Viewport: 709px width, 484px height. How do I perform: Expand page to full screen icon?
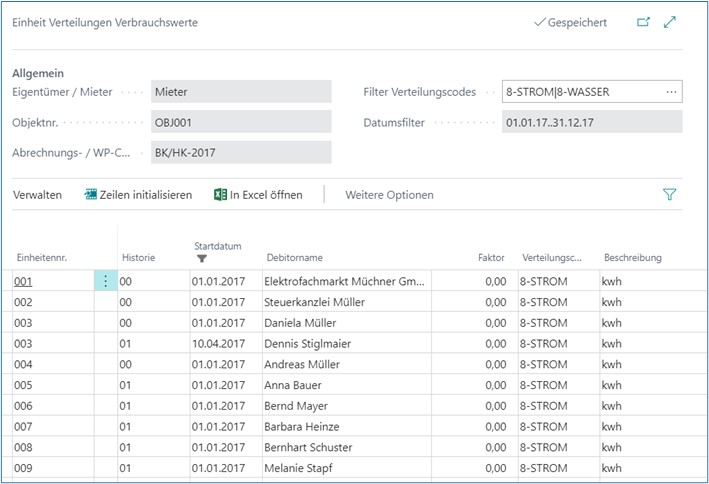point(670,22)
